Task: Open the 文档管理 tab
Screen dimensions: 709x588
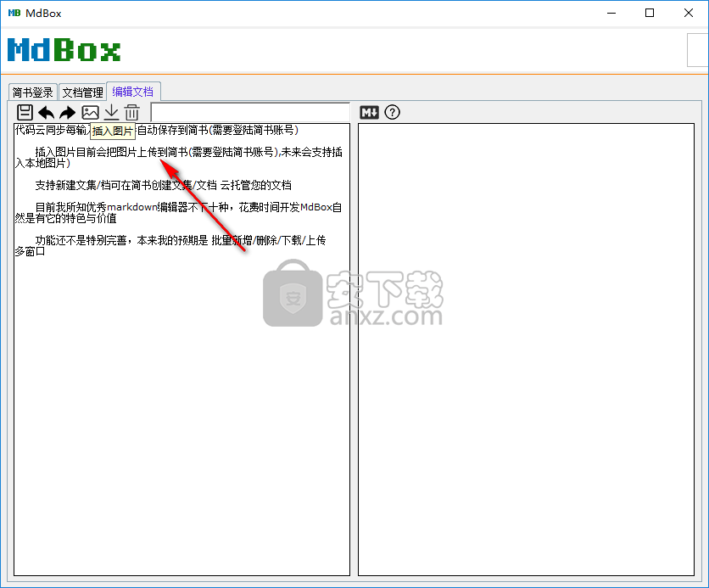Action: [83, 92]
